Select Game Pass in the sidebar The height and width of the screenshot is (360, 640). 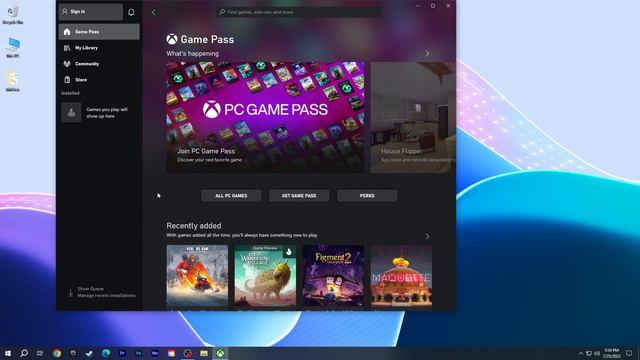(x=99, y=32)
